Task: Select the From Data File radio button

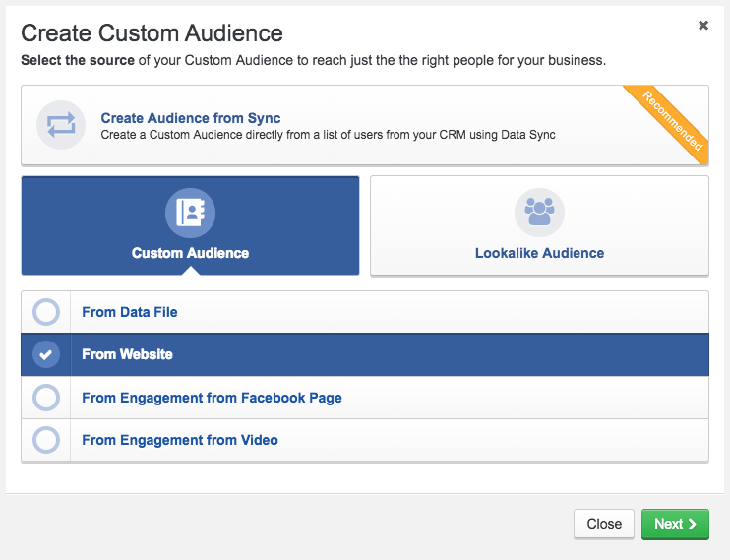Action: click(46, 312)
